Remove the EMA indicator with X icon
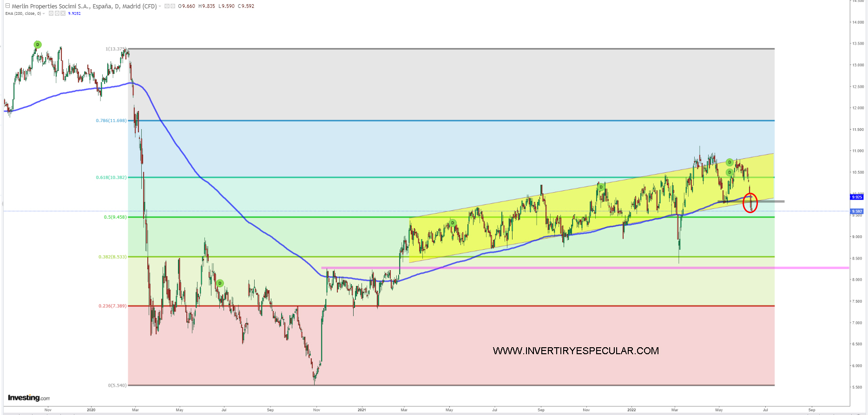Screen dimensions: 868x415 [63, 13]
